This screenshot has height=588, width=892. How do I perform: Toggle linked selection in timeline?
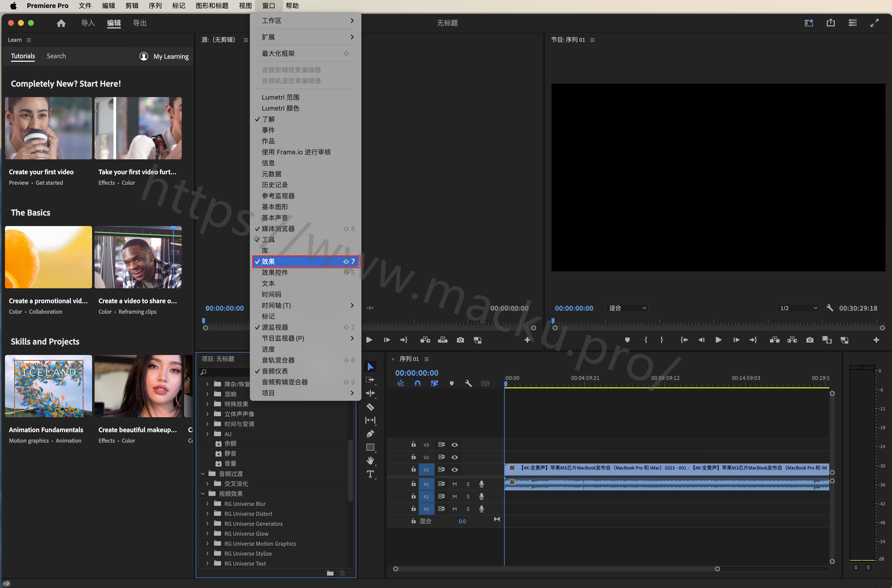point(434,383)
